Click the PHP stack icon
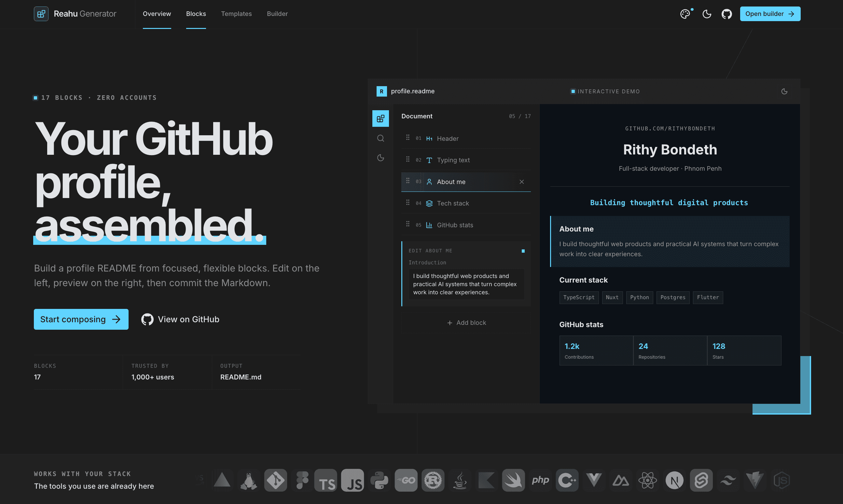The height and width of the screenshot is (504, 843). pos(541,480)
